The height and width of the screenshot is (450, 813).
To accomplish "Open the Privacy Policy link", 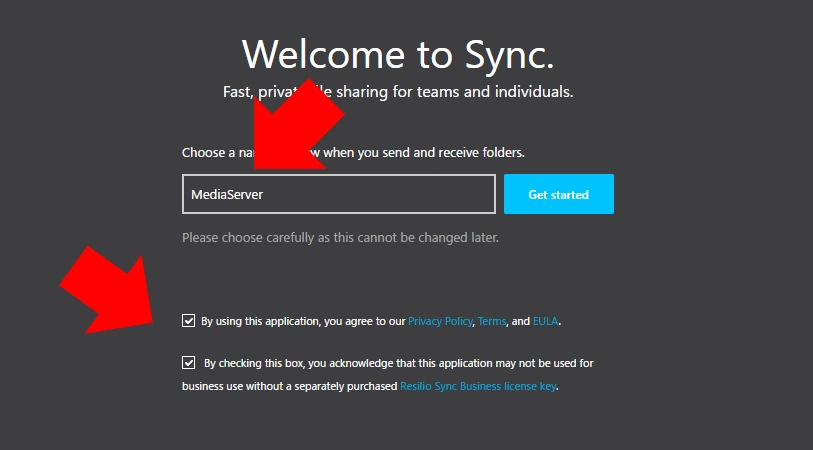I will (440, 321).
